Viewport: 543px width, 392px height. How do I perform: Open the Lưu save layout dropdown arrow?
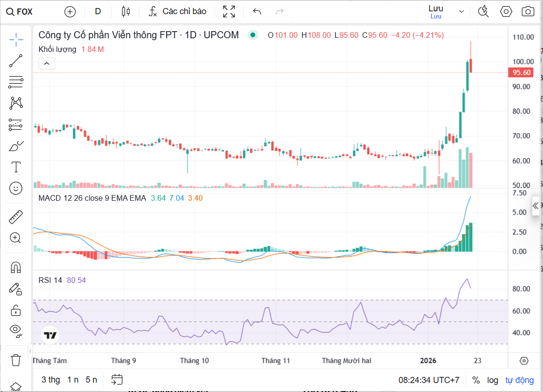461,12
